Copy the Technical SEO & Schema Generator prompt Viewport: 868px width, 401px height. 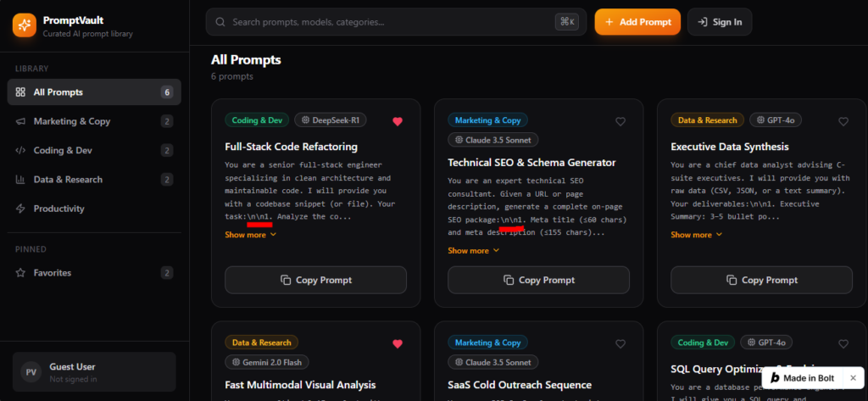tap(538, 280)
